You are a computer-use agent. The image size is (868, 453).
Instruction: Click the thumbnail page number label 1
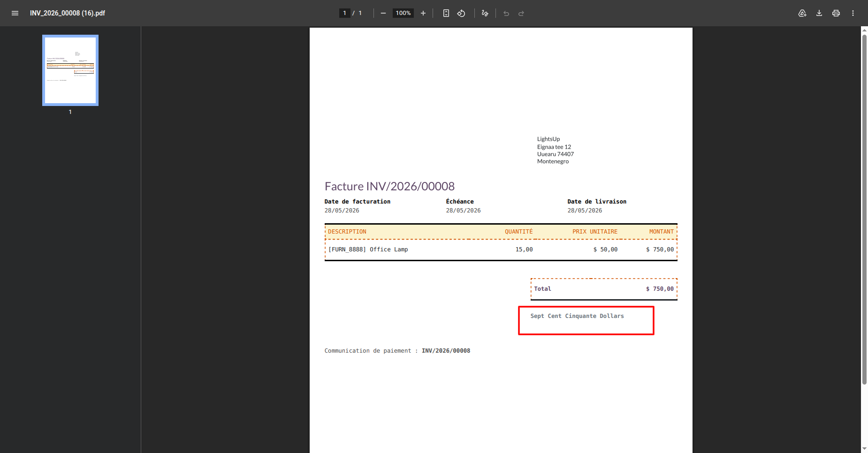pos(70,112)
